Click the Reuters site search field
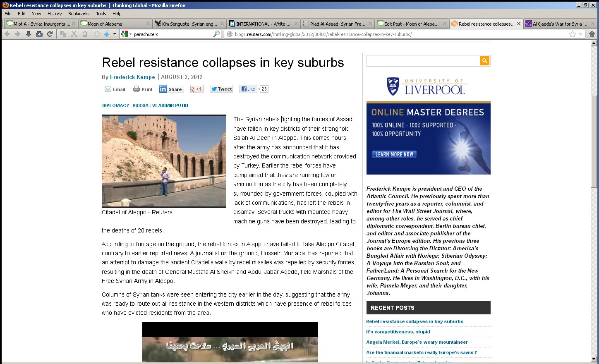The width and height of the screenshot is (599, 364). (423, 61)
